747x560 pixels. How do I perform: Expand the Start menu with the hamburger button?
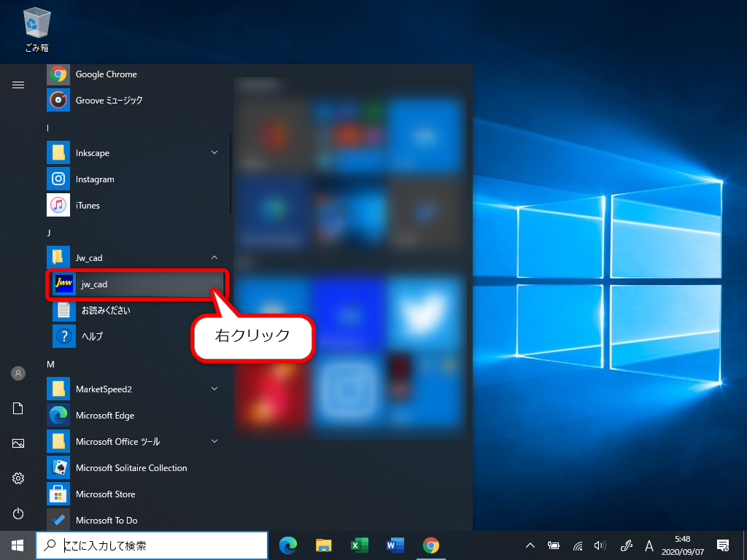[x=18, y=84]
